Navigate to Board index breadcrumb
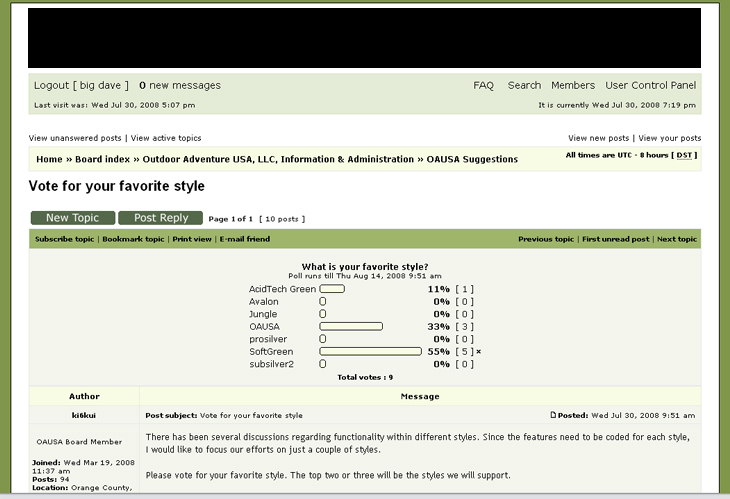 point(102,159)
